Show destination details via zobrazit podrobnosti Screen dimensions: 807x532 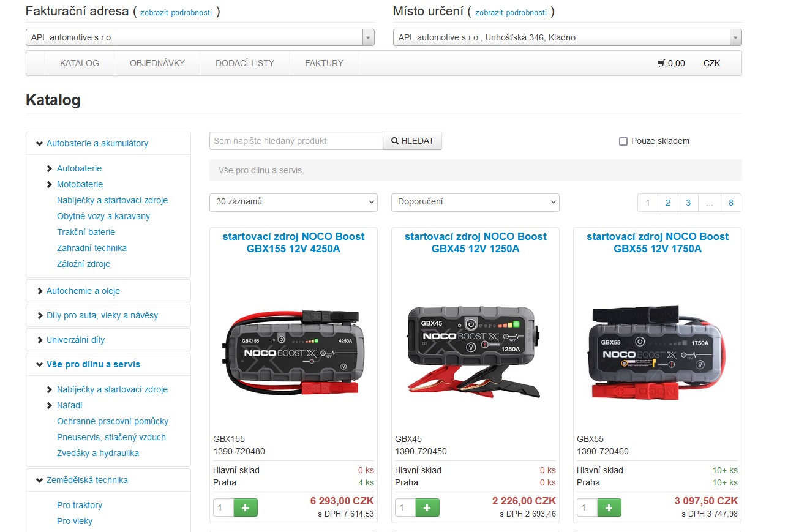511,12
